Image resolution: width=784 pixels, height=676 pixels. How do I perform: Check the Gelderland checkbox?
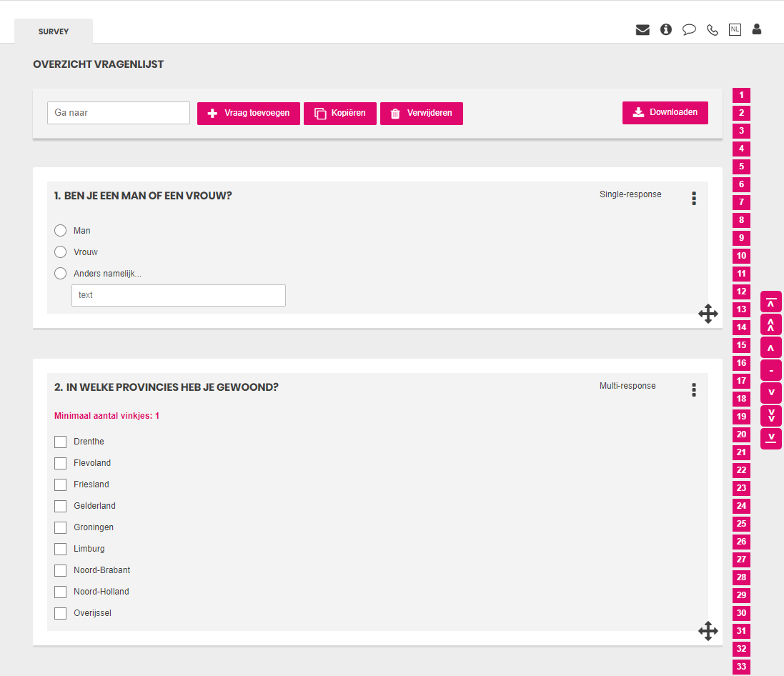coord(61,506)
